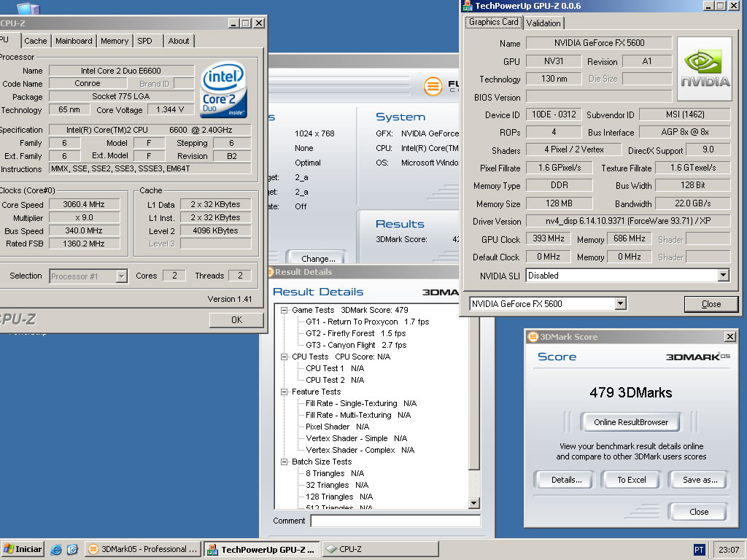
Task: Click Online ResultBrowser button
Action: [x=631, y=422]
